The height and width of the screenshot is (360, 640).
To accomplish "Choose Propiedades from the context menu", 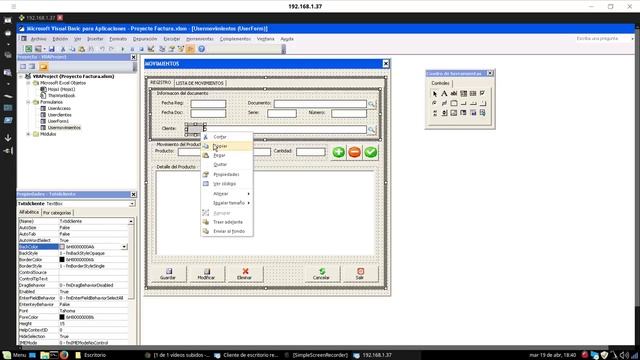I will click(227, 174).
